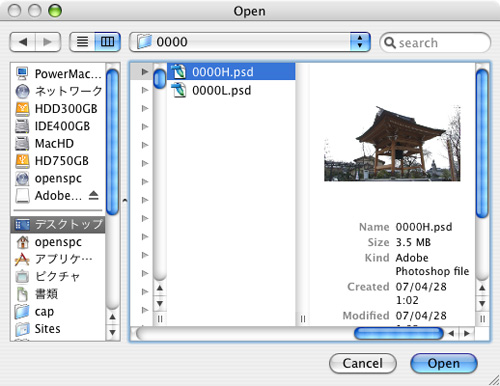Click the HDD300GB label
Viewport: 500px width, 386px height.
point(66,109)
